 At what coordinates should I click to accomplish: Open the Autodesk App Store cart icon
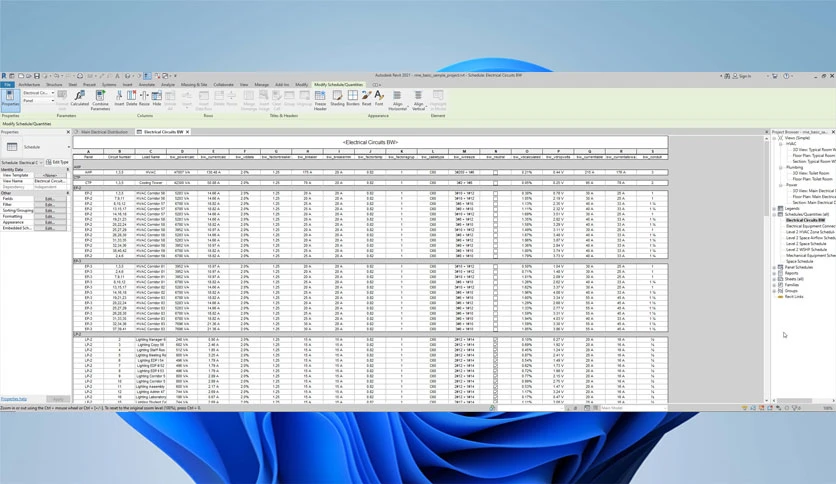tap(775, 76)
